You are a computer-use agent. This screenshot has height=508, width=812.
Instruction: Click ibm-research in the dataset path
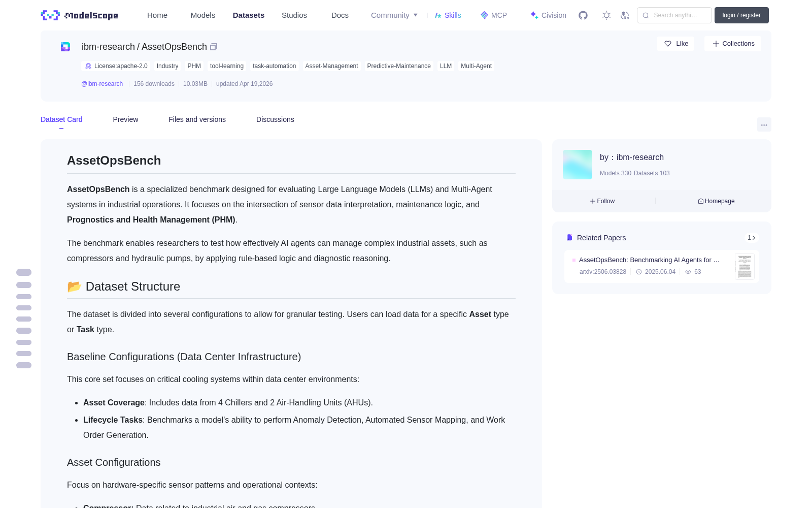coord(108,47)
